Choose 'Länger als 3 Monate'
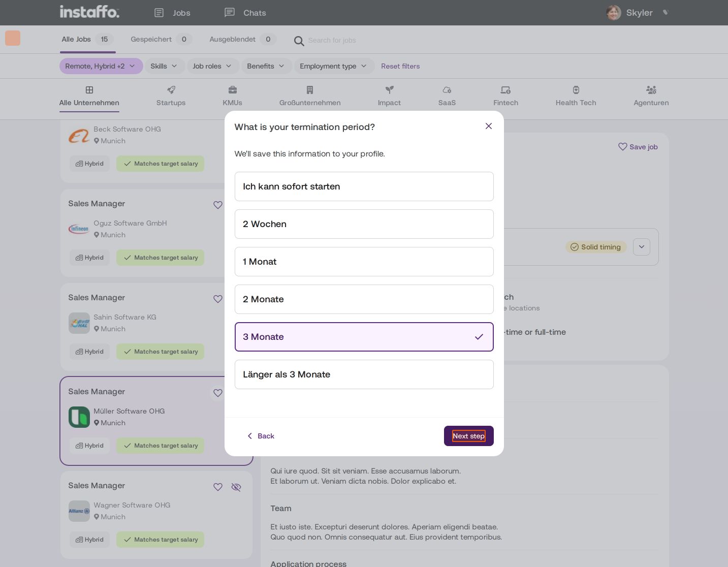The height and width of the screenshot is (567, 728). point(364,374)
